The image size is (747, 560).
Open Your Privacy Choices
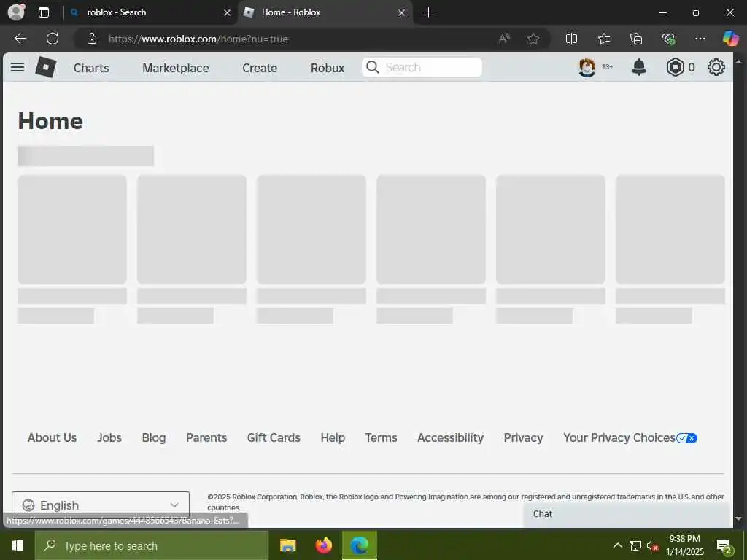pyautogui.click(x=630, y=437)
